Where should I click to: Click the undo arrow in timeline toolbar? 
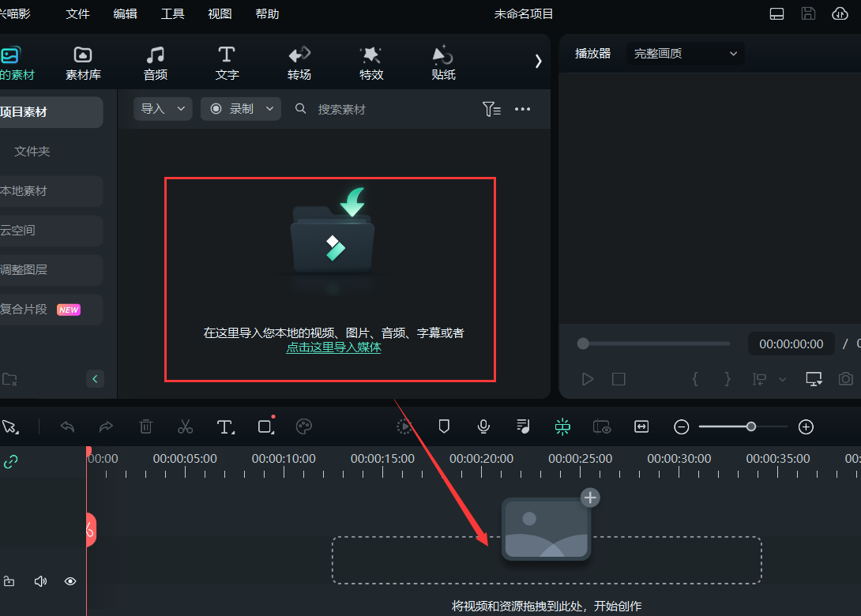[x=68, y=426]
